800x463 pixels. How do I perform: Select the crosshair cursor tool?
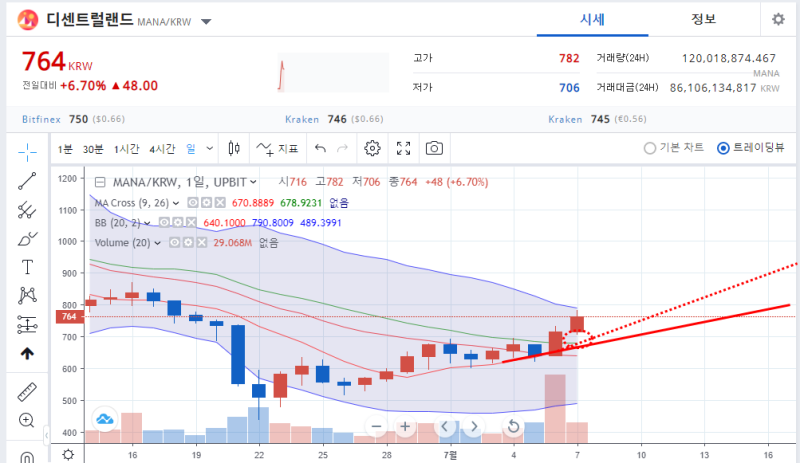point(27,152)
